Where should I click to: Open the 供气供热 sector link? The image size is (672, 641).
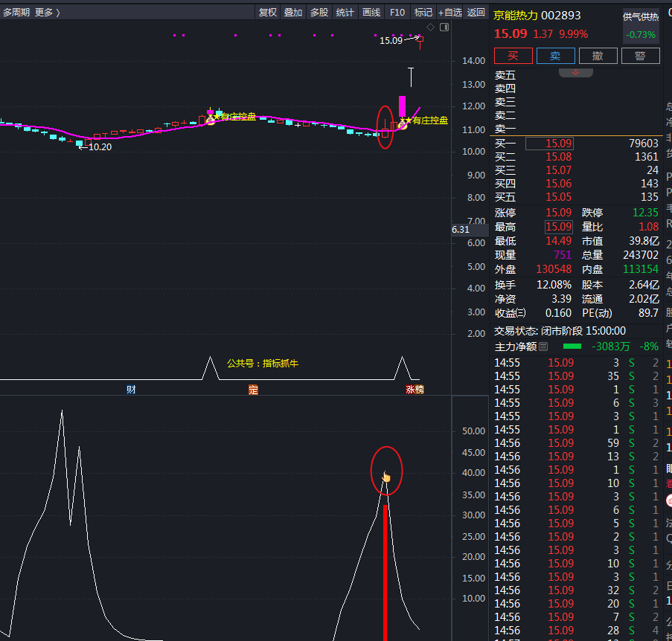641,16
